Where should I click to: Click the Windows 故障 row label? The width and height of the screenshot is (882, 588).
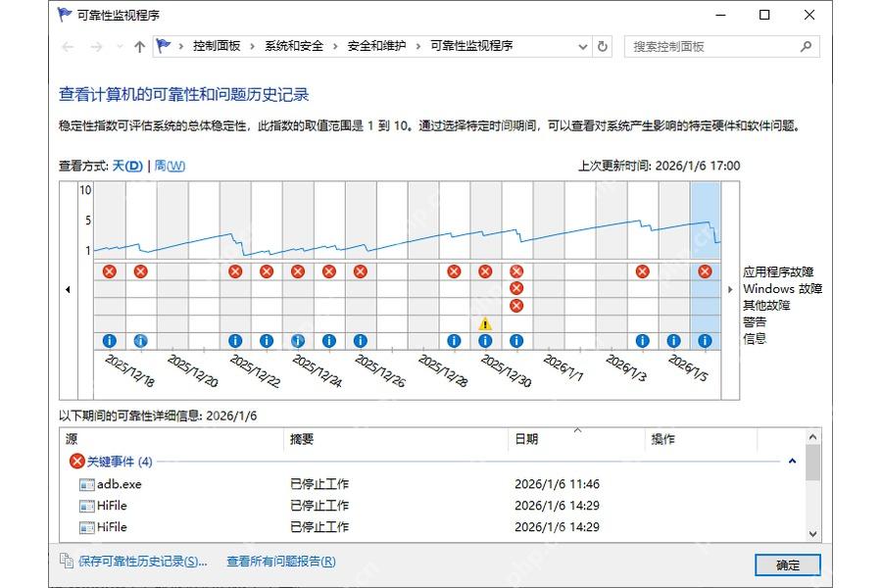point(782,289)
